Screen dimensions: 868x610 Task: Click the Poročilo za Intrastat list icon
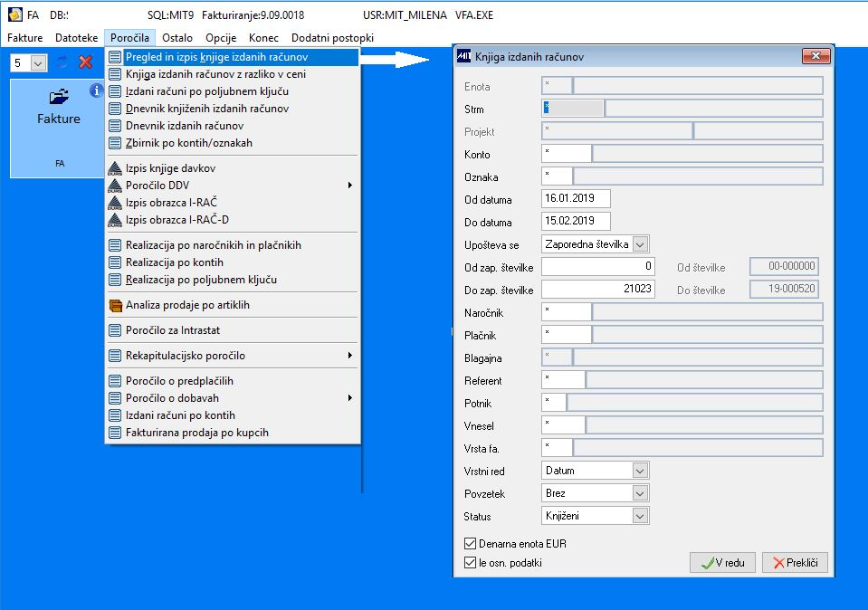point(115,330)
